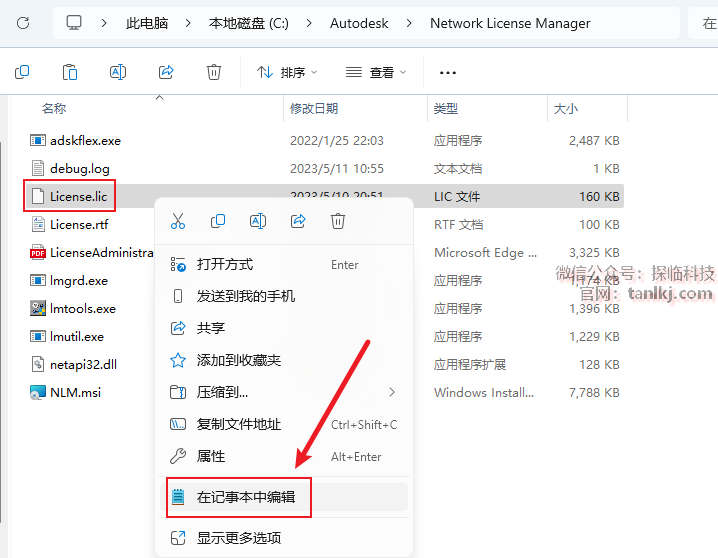Click the lmtools.exe file icon

38,308
